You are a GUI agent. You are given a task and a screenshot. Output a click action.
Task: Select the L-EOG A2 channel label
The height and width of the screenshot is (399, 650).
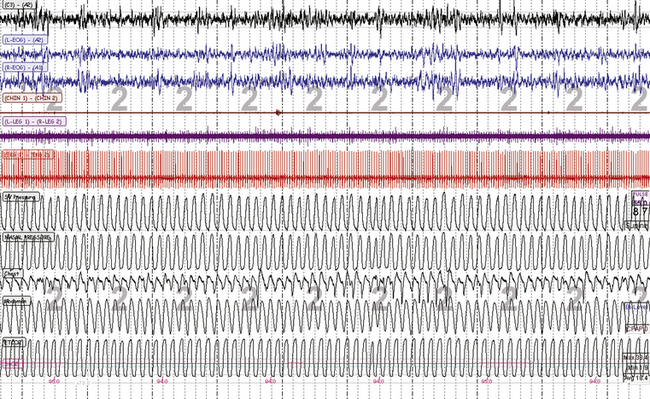point(25,40)
